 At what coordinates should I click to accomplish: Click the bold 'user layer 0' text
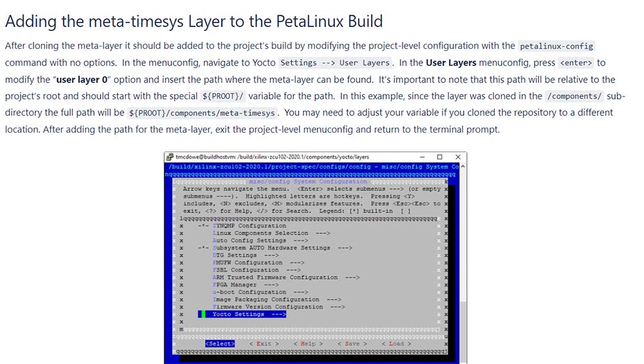pos(82,80)
